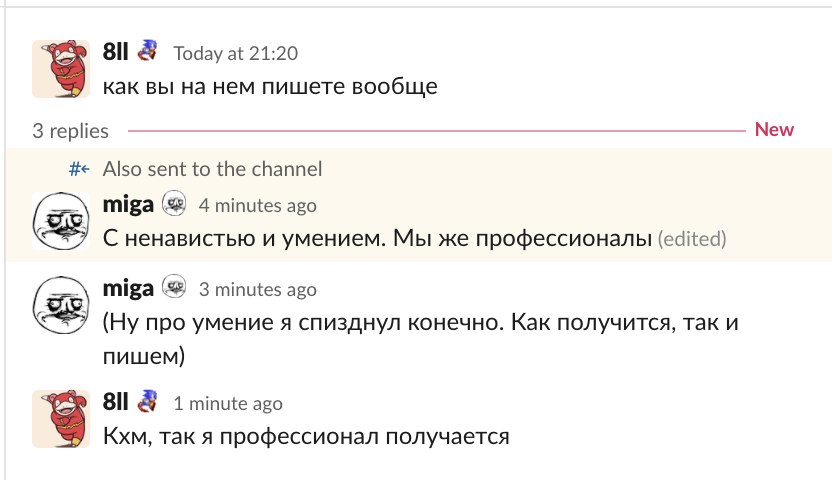Open the '4 minutes ago' timestamp
Image resolution: width=832 pixels, height=480 pixels.
click(x=257, y=205)
